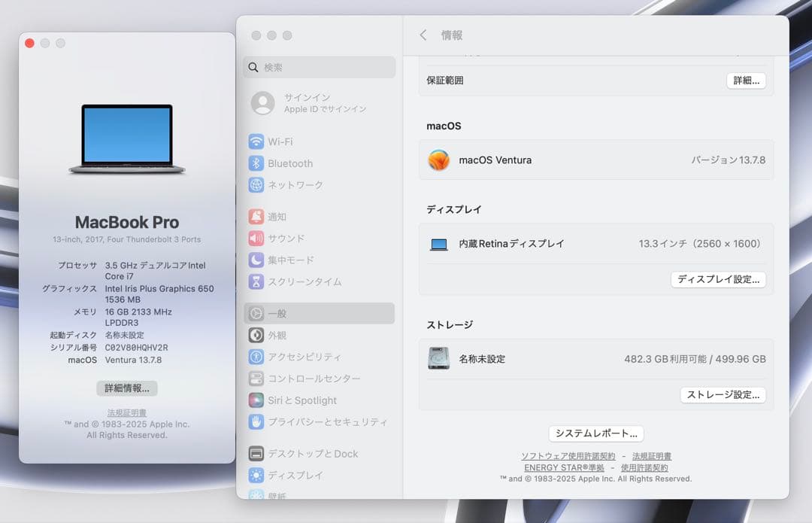Select the Bluetooth sidebar label

(x=290, y=163)
